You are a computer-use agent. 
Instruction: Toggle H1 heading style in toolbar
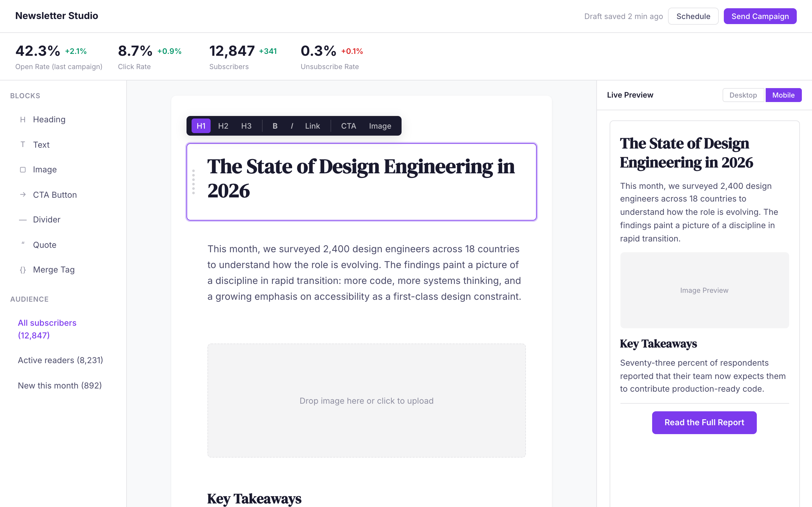click(201, 126)
